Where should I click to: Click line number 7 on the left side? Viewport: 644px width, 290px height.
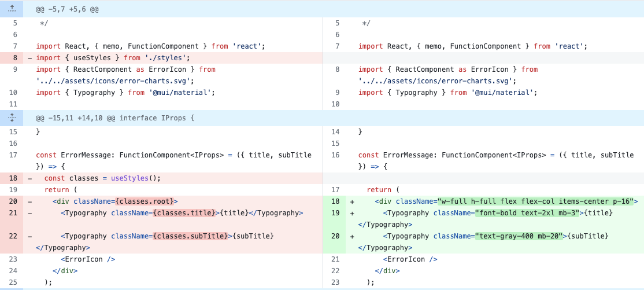point(14,46)
